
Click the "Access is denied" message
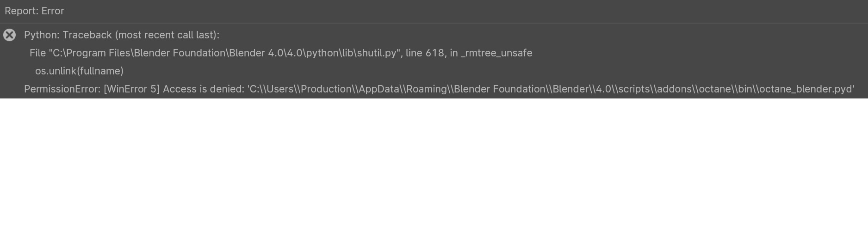coord(203,89)
